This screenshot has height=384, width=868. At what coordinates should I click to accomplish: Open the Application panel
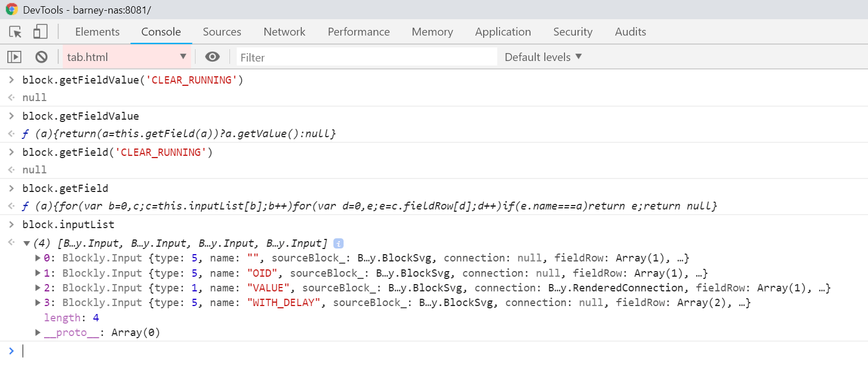pyautogui.click(x=502, y=32)
